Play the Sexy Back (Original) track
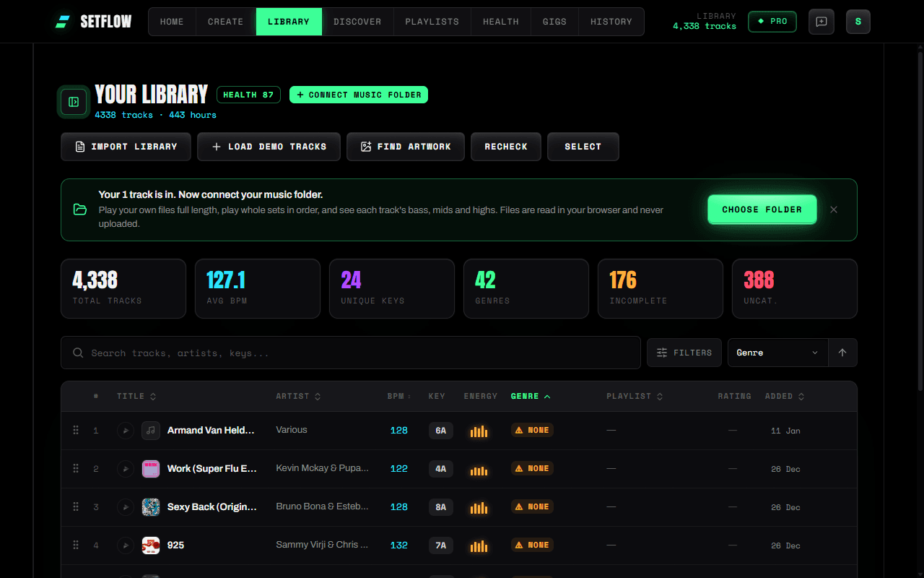The width and height of the screenshot is (924, 578). 126,507
